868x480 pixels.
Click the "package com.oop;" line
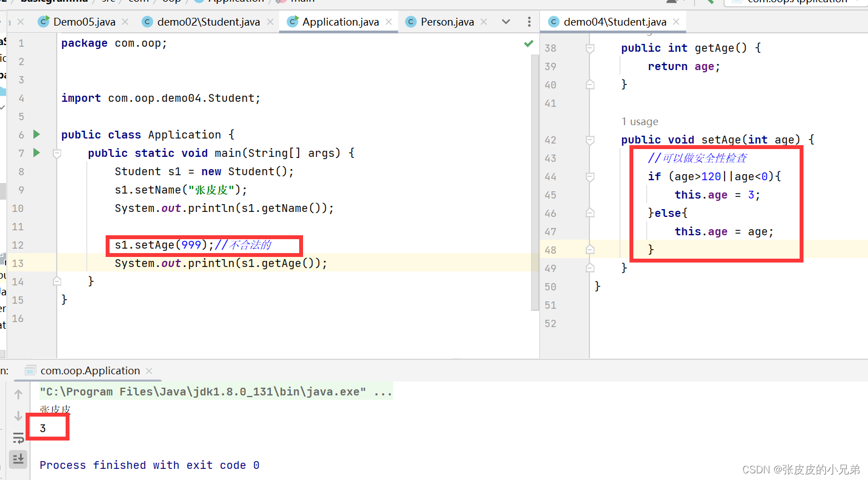point(114,43)
